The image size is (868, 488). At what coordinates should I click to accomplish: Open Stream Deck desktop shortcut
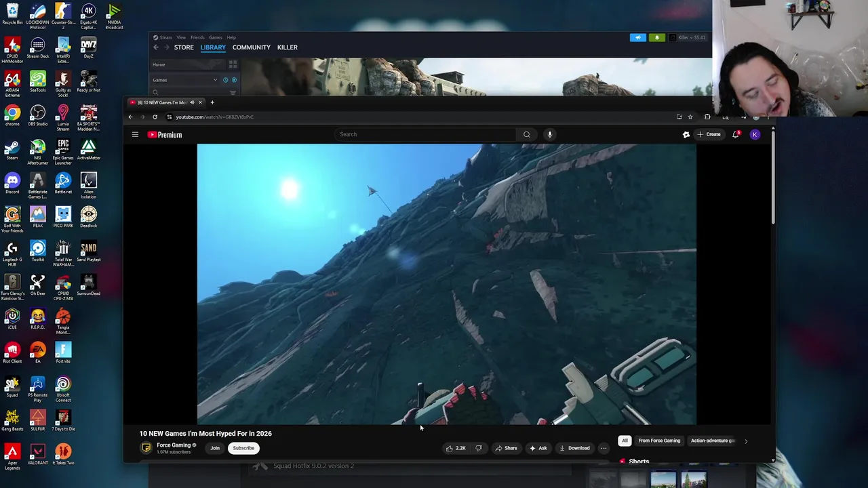(38, 47)
